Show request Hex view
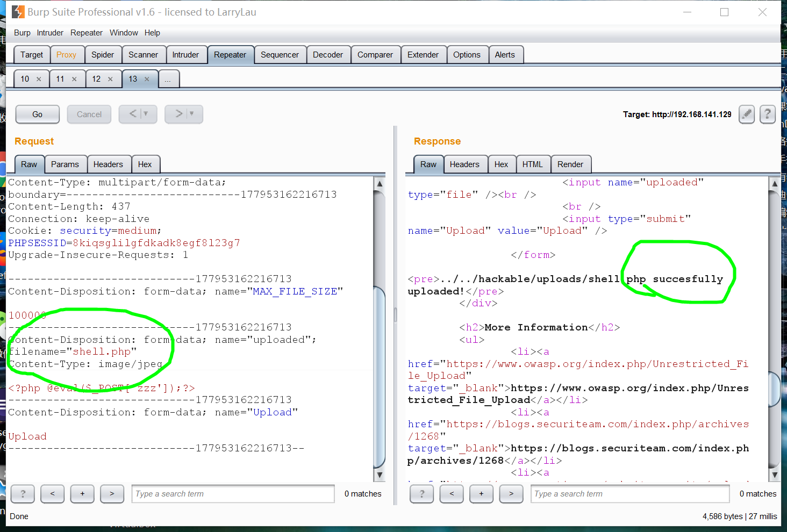 [145, 164]
